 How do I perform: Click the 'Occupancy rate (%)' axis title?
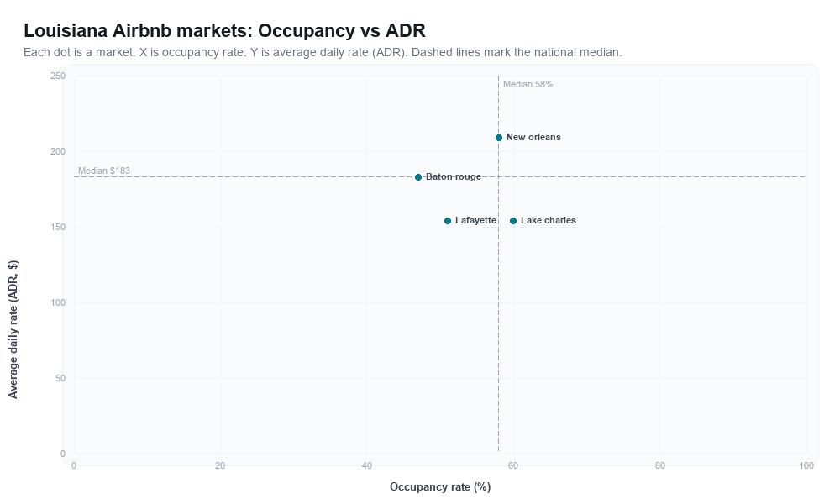coord(440,487)
